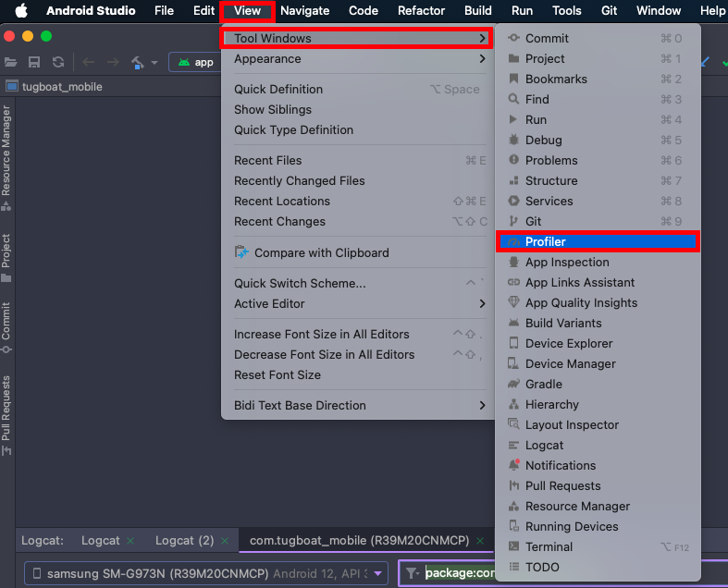
Task: Select Recently Changed Files
Action: point(357,181)
